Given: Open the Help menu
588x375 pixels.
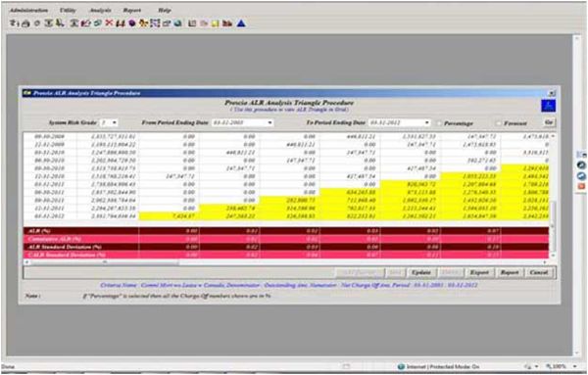Looking at the screenshot, I should click(x=165, y=10).
